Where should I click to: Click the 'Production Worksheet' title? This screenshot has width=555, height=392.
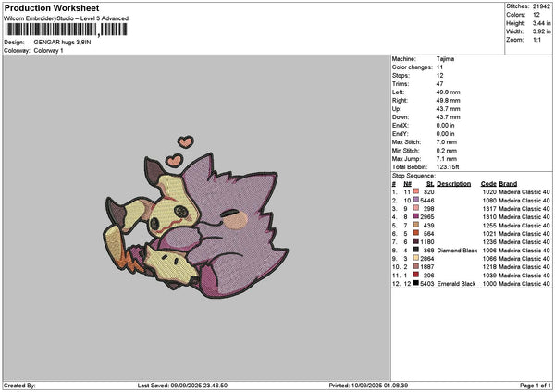(x=52, y=8)
